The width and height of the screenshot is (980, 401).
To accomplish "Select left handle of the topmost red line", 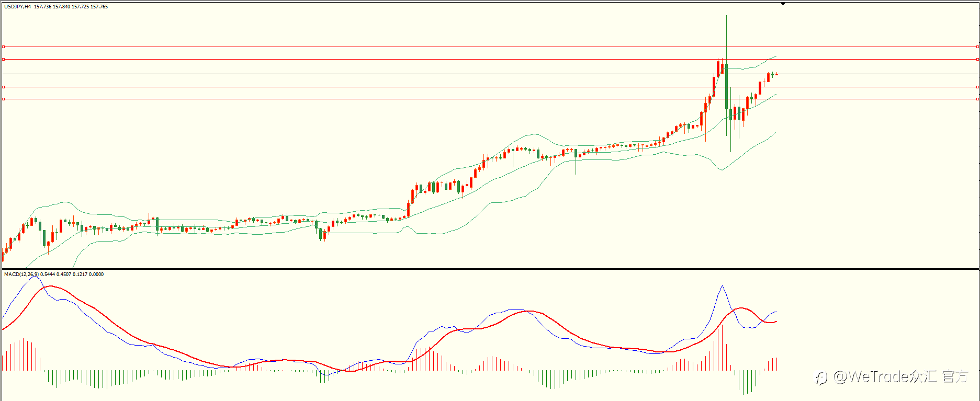I will 3,47.
